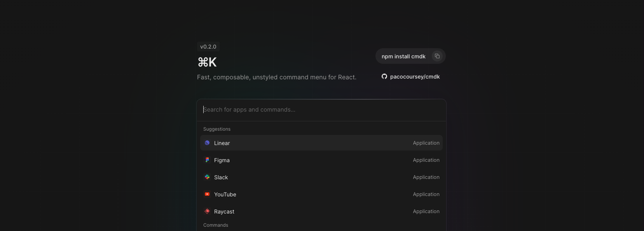Screen dimensions: 644x231
Task: Pick the Slack suggestion name
Action: [221, 177]
